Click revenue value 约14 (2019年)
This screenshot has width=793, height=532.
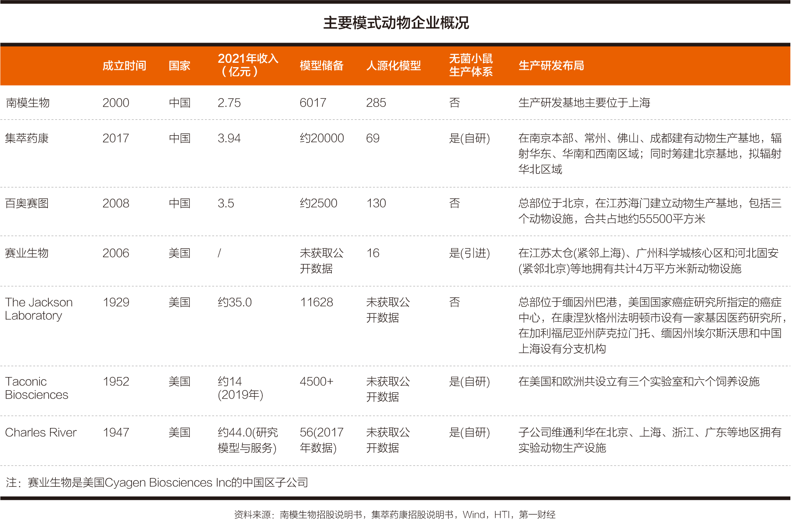[x=240, y=388]
